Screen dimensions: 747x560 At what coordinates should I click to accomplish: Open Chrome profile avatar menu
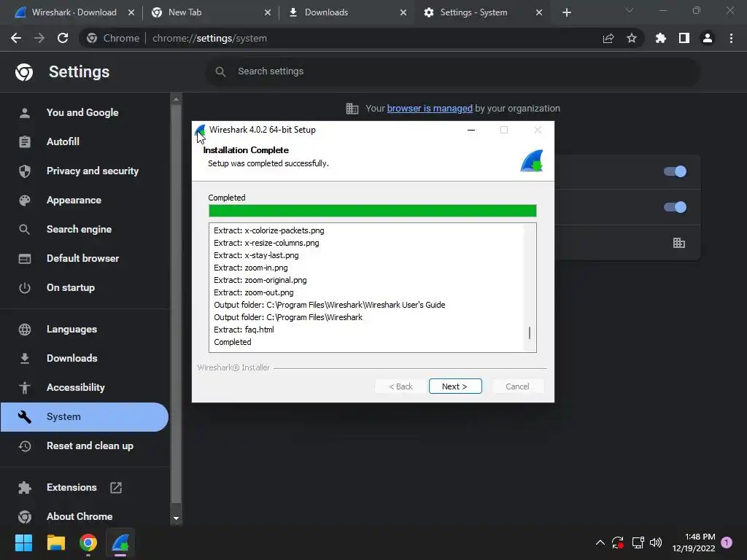click(708, 38)
